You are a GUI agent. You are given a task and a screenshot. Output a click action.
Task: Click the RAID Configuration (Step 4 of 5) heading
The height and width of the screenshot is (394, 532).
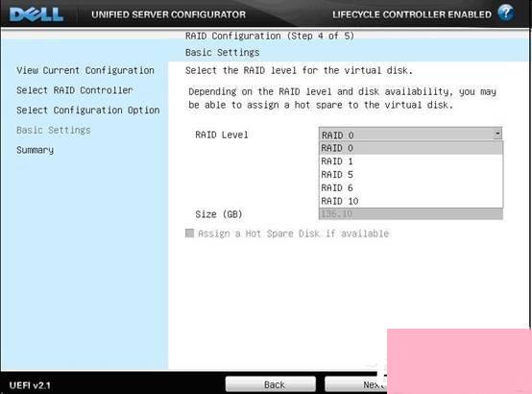point(270,36)
